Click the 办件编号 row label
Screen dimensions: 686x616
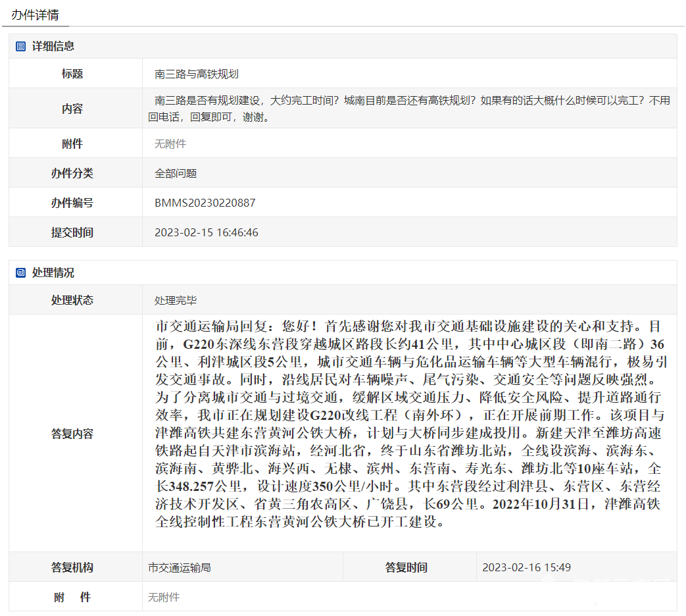coord(72,203)
